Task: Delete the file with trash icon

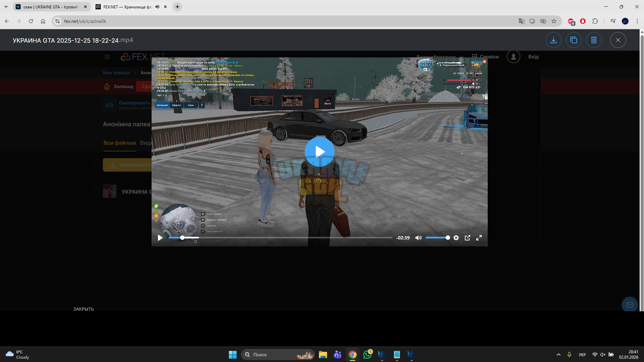Action: [x=594, y=40]
